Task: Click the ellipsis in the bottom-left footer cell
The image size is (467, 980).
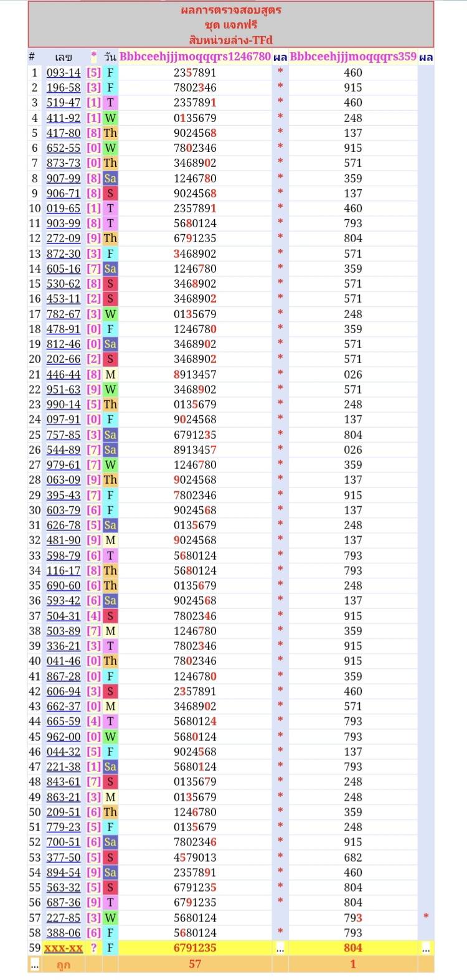Action: (x=35, y=964)
